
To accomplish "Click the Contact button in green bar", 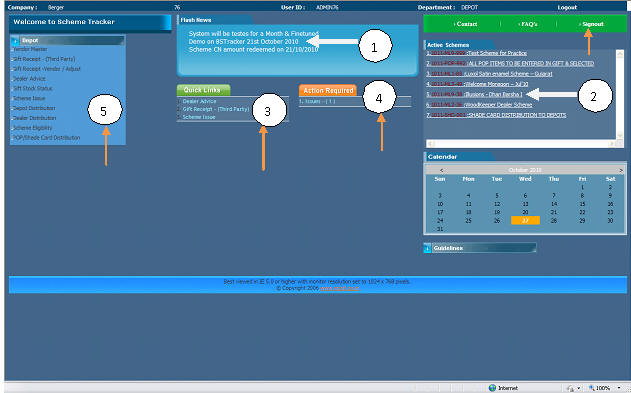I will tap(466, 24).
